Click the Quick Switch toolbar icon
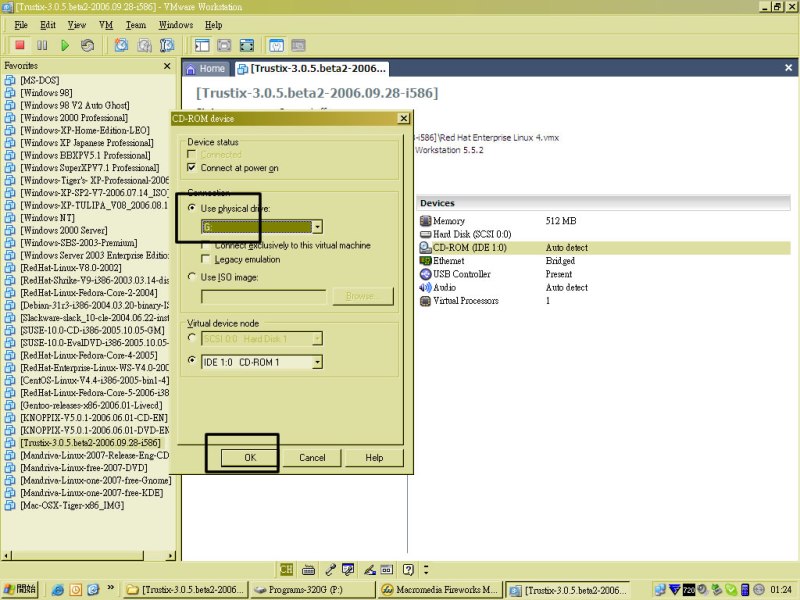The height and width of the screenshot is (600, 800). [x=224, y=45]
